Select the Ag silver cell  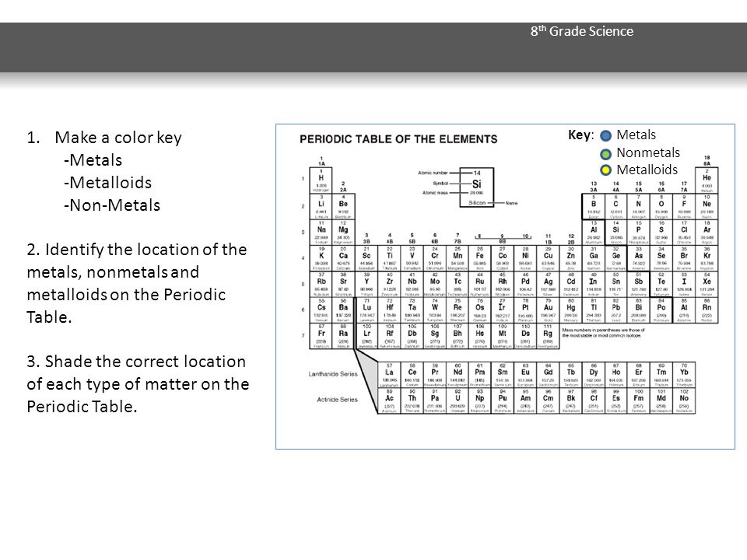[548, 285]
